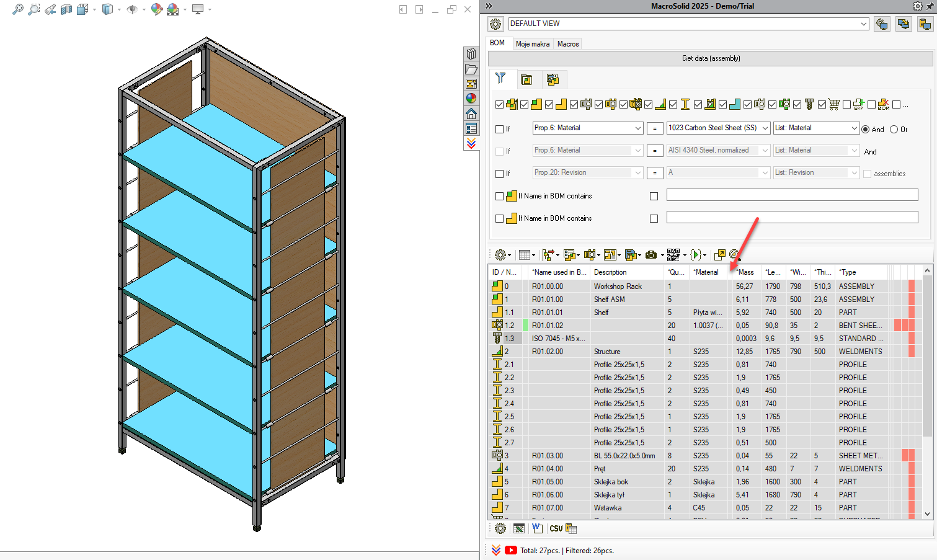Check the first If Name in BOM contains box
The image size is (937, 560).
point(499,196)
